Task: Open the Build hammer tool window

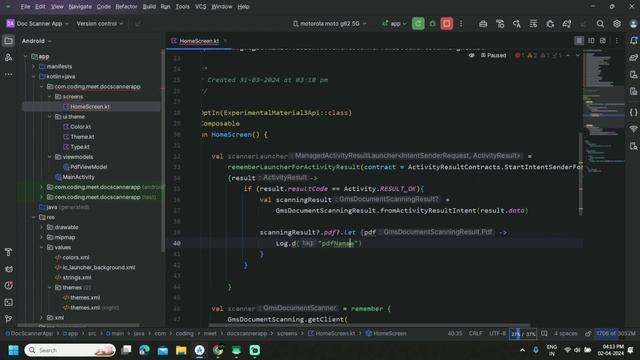Action: pyautogui.click(x=8, y=252)
